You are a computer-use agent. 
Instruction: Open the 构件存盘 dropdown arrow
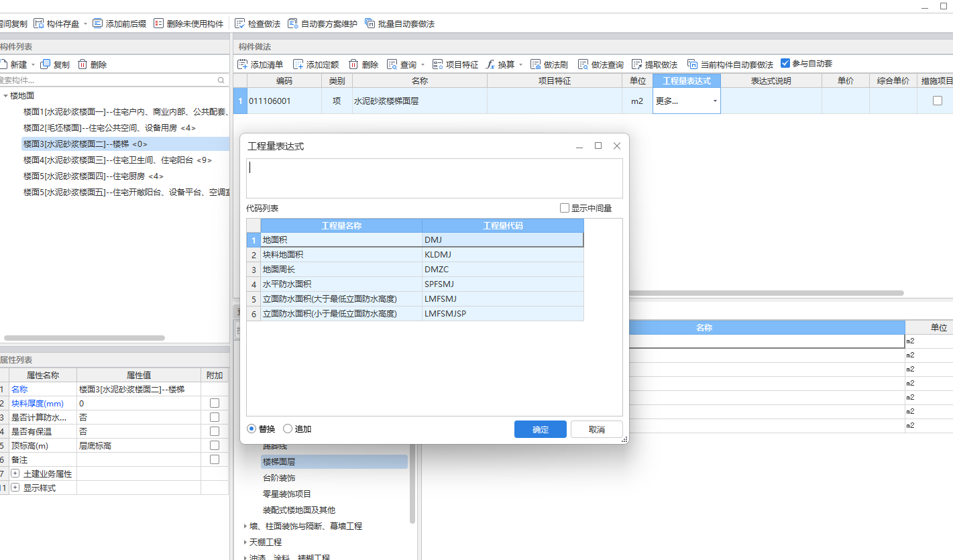85,24
